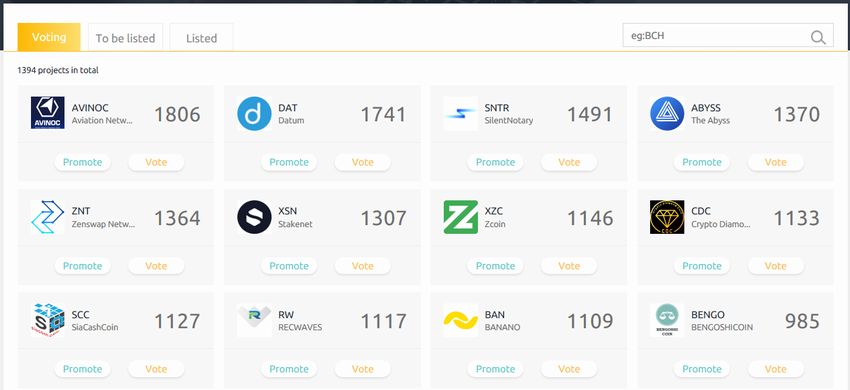
Task: Click the green Zcoin XZC logo
Action: [460, 217]
